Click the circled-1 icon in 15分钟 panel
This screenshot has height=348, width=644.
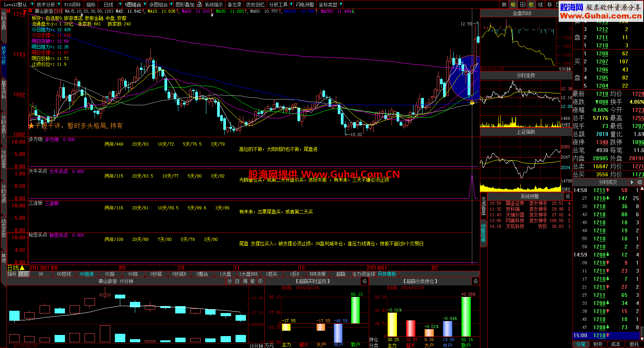tap(260, 281)
